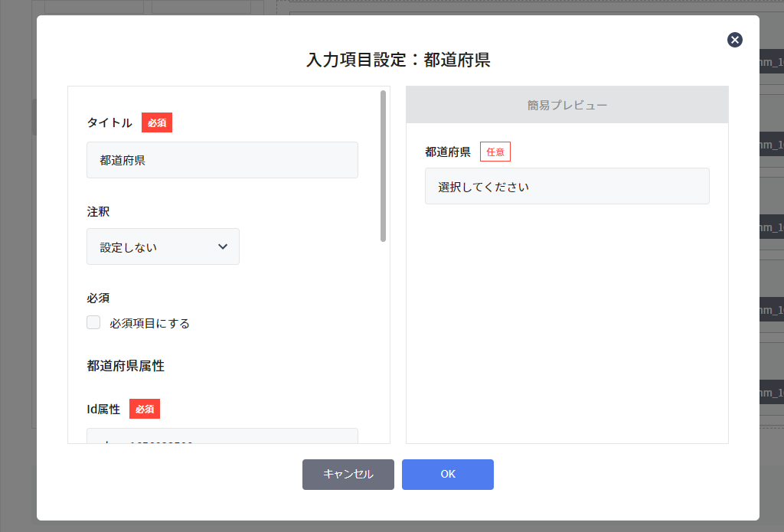This screenshot has width=784, height=532.
Task: Click the chevron arrow in 注釈 dropdown
Action: (223, 246)
